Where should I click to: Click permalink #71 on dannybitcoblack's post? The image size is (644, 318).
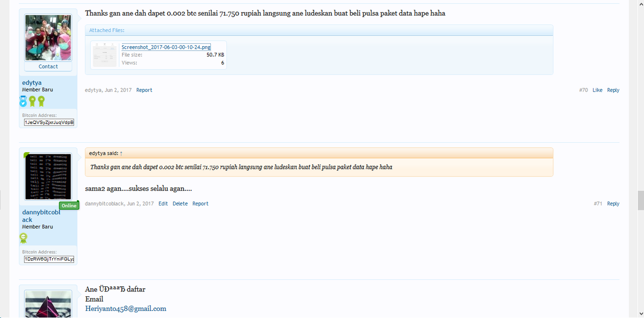pos(597,203)
